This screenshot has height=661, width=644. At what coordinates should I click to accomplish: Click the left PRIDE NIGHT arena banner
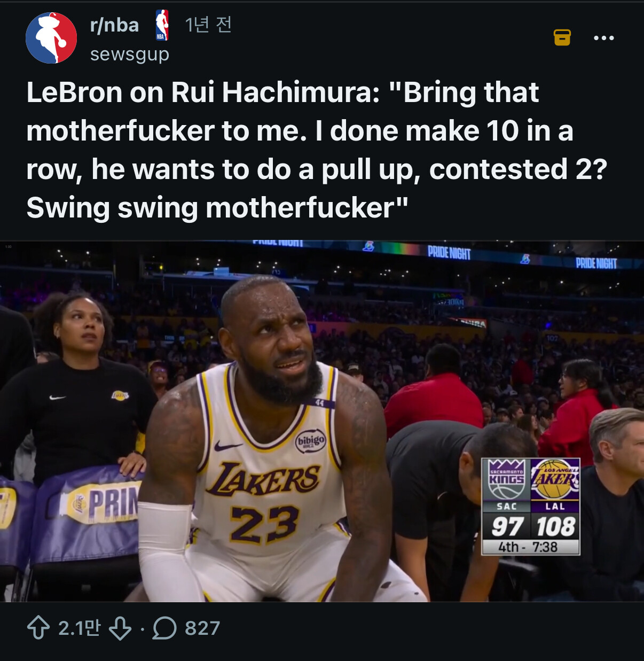tap(449, 253)
